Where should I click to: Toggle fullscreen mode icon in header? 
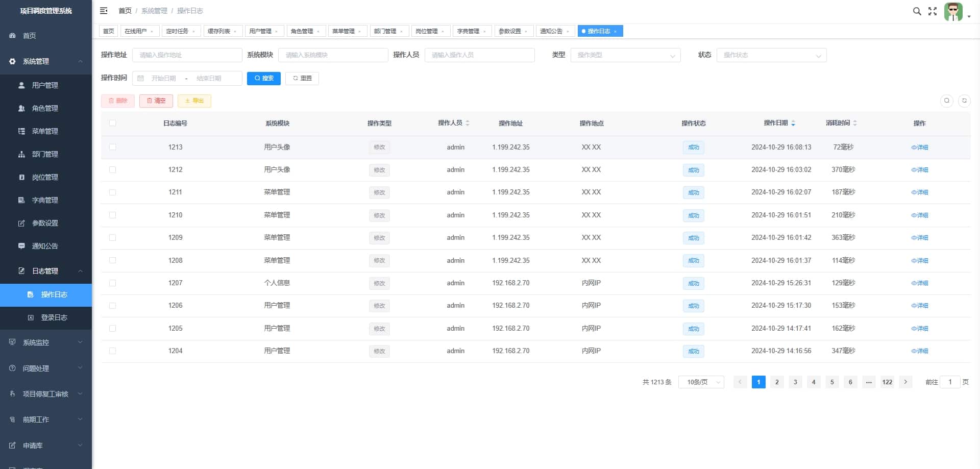tap(933, 11)
